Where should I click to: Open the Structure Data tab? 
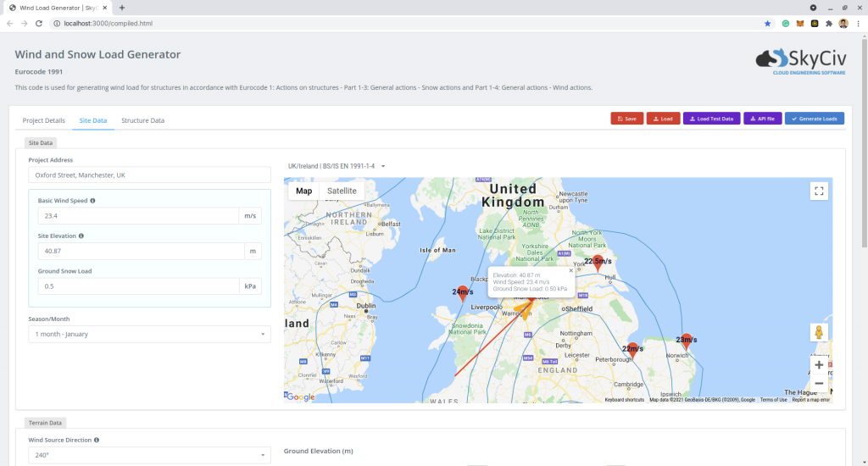pyautogui.click(x=142, y=120)
